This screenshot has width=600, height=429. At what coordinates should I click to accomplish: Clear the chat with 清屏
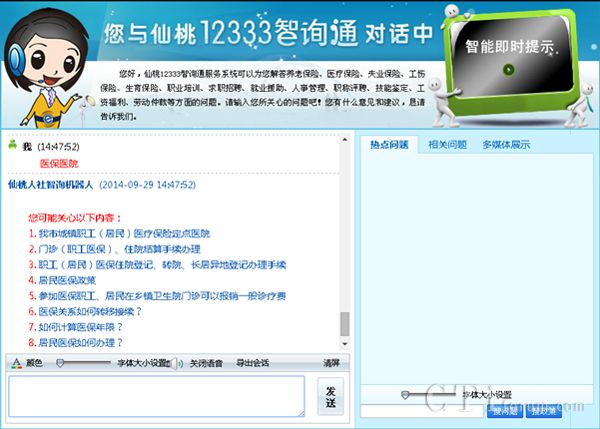pyautogui.click(x=331, y=362)
